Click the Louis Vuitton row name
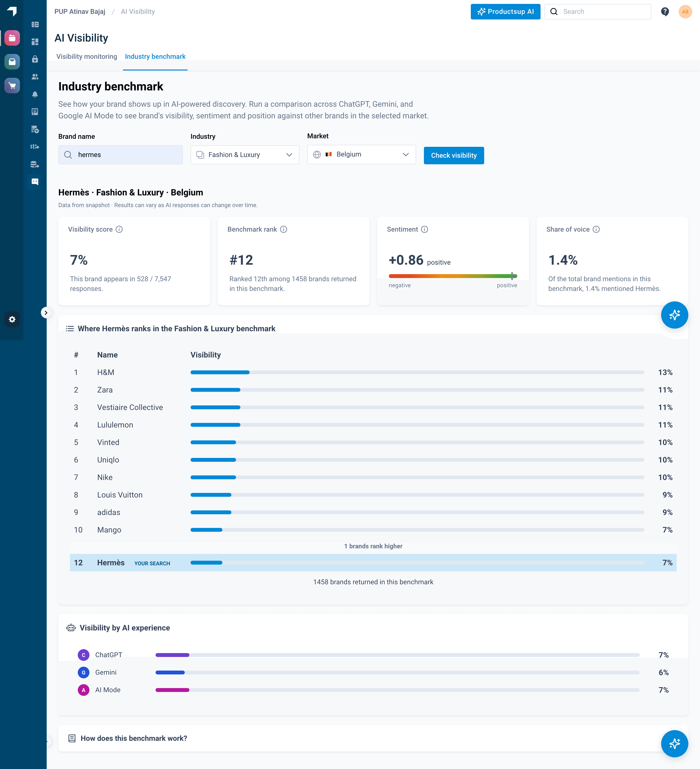The height and width of the screenshot is (769, 700). point(120,495)
